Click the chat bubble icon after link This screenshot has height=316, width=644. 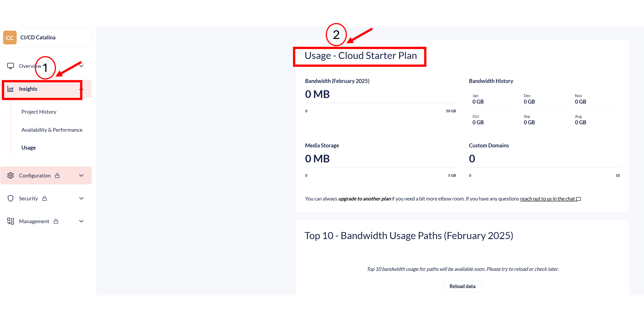click(x=579, y=199)
